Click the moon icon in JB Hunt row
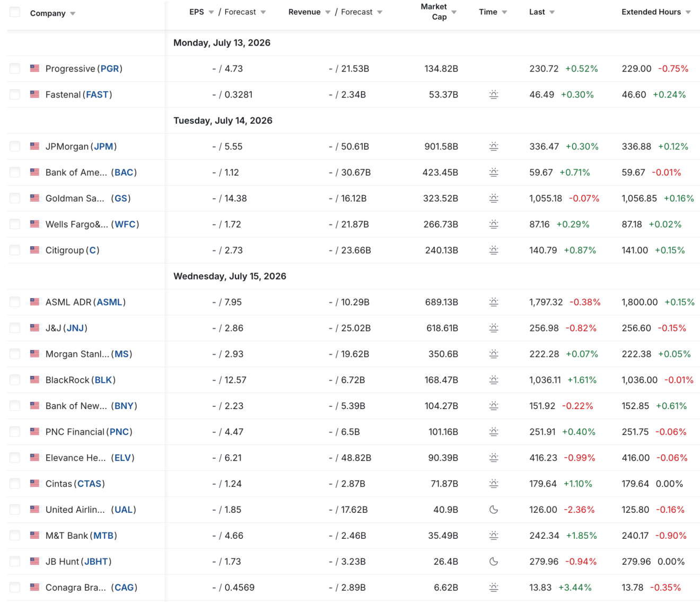Viewport: 700px width, 602px height. coord(493,562)
